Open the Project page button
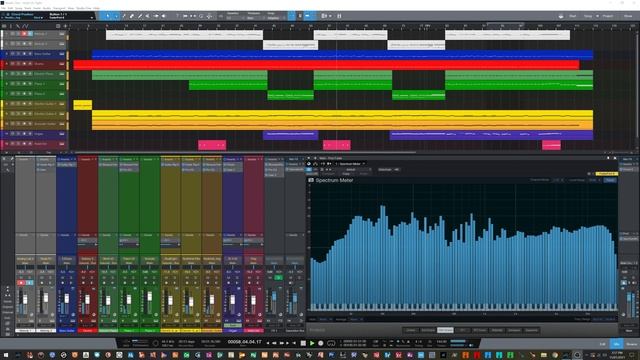Image resolution: width=640 pixels, height=360 pixels. [x=608, y=16]
